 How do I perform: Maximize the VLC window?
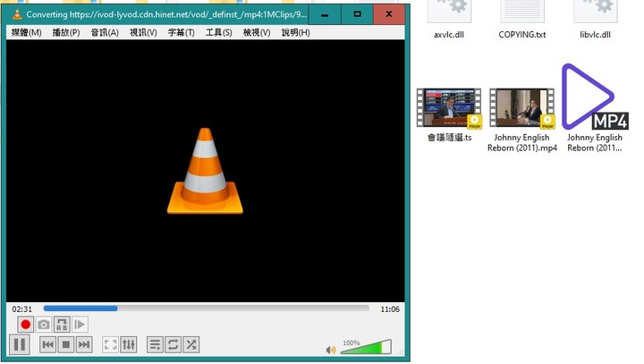357,14
